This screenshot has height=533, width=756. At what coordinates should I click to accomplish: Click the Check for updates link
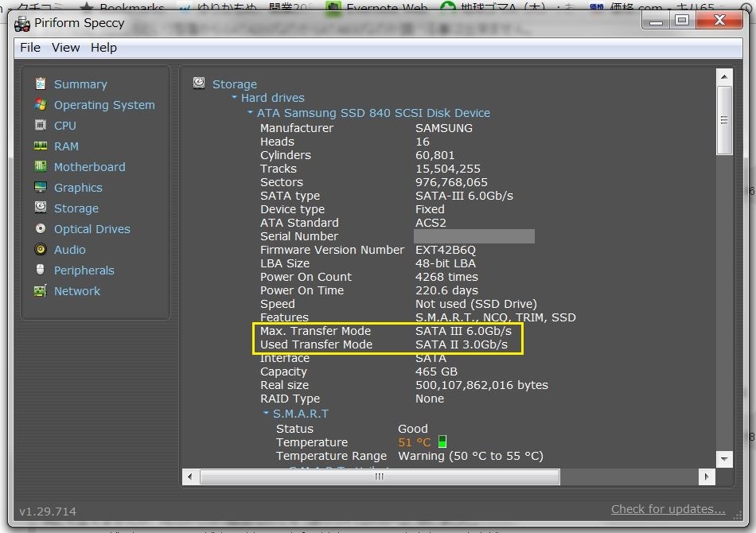pos(668,509)
